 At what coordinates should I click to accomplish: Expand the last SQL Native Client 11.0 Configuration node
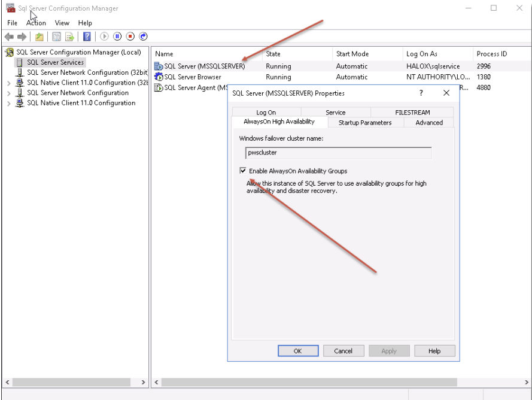[9, 103]
